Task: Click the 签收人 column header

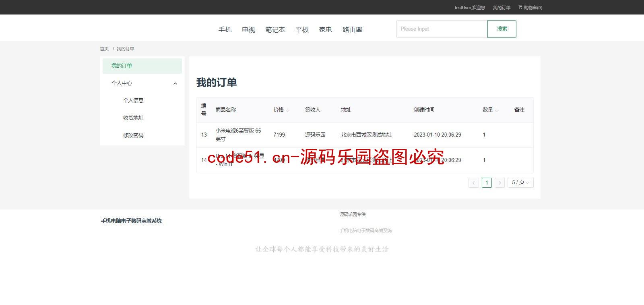Action: pos(313,110)
